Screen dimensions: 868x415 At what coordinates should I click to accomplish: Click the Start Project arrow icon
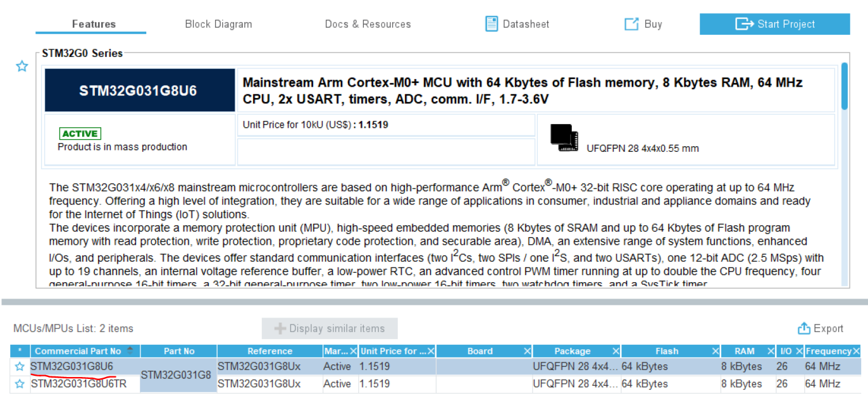(x=744, y=24)
